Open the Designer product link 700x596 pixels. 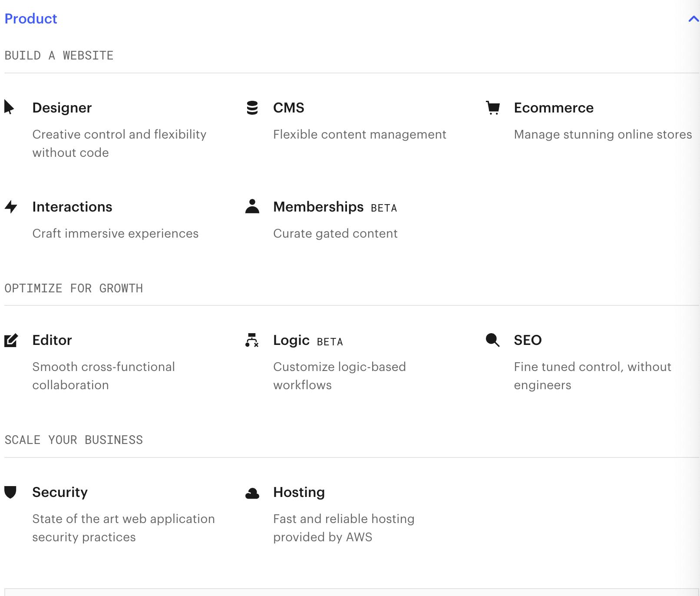[62, 108]
